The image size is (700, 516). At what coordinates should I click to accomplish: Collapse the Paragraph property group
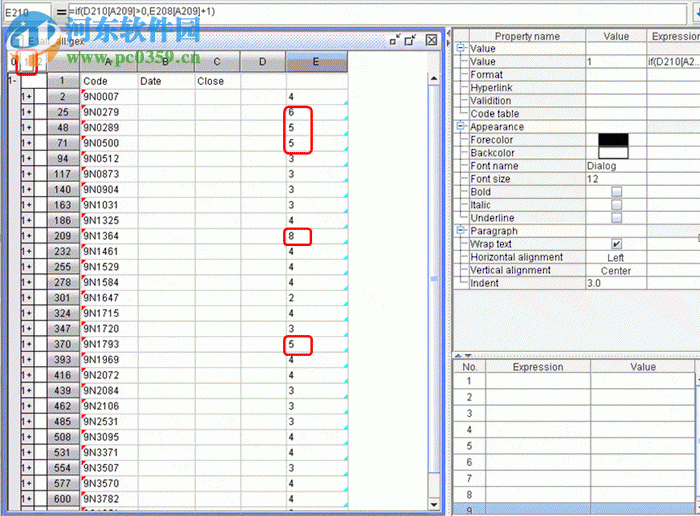pos(461,230)
